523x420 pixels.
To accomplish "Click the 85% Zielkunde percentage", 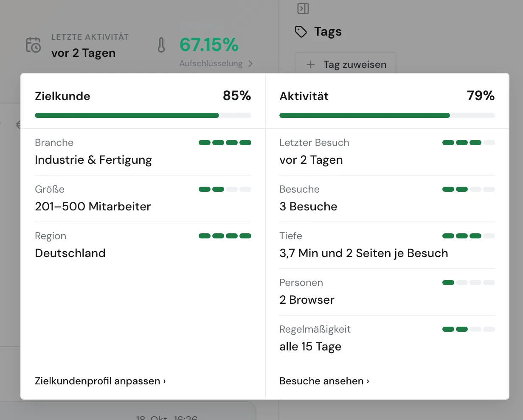I will click(237, 96).
